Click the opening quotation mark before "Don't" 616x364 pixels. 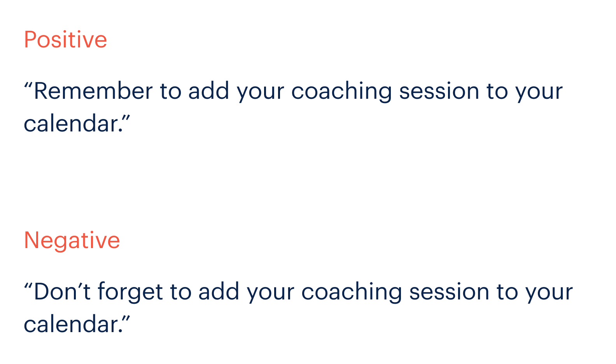tap(28, 286)
